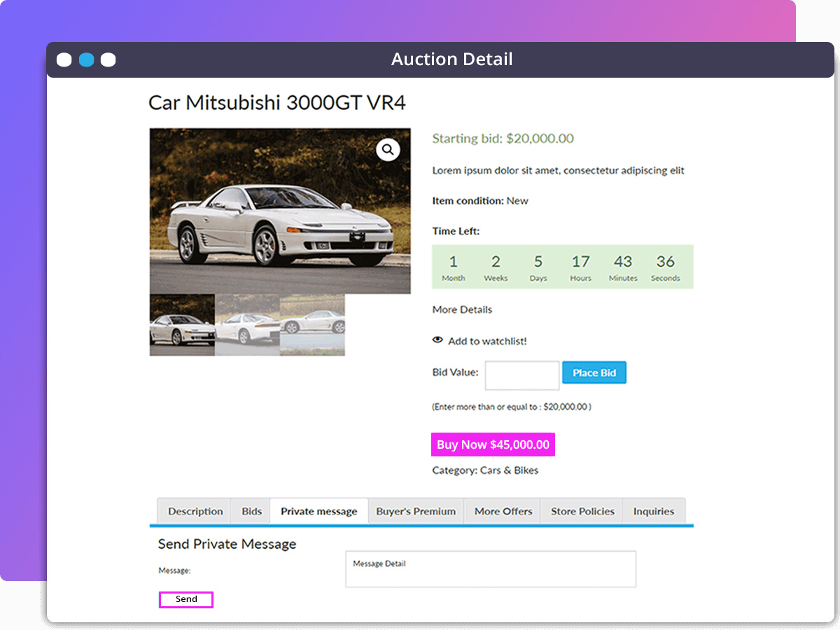Select the third thumbnail showing side view
Viewport: 840px width, 630px height.
(x=312, y=325)
